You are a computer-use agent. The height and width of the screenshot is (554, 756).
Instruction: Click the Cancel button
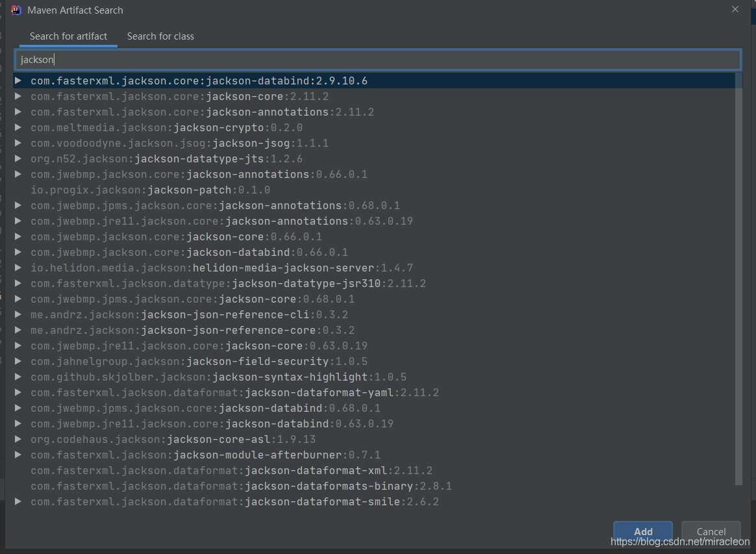(711, 531)
